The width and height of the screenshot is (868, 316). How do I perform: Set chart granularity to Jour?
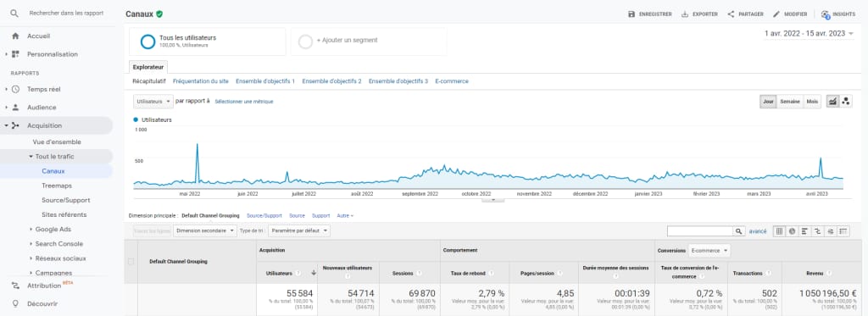click(x=768, y=102)
